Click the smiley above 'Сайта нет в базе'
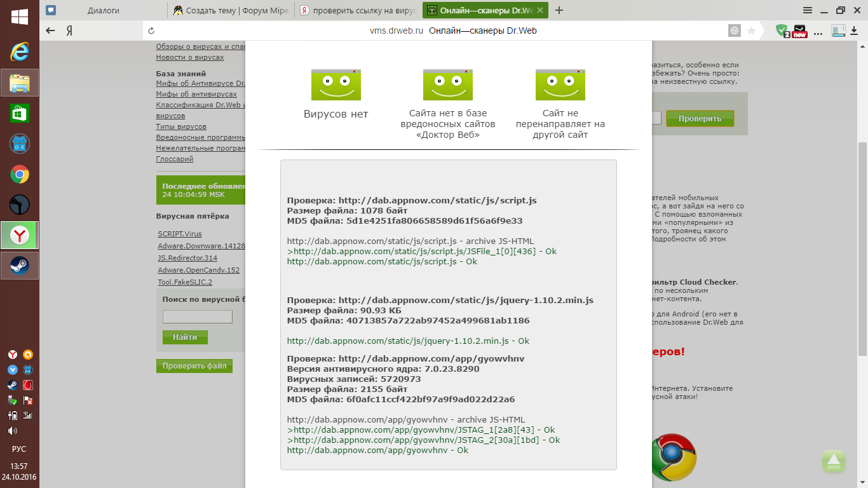Viewport: 868px width, 488px height. (448, 85)
